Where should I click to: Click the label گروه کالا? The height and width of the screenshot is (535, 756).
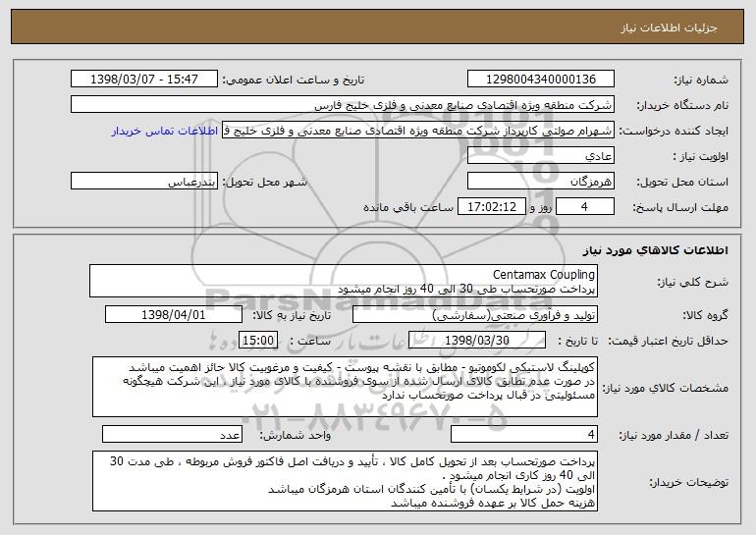[x=705, y=315]
